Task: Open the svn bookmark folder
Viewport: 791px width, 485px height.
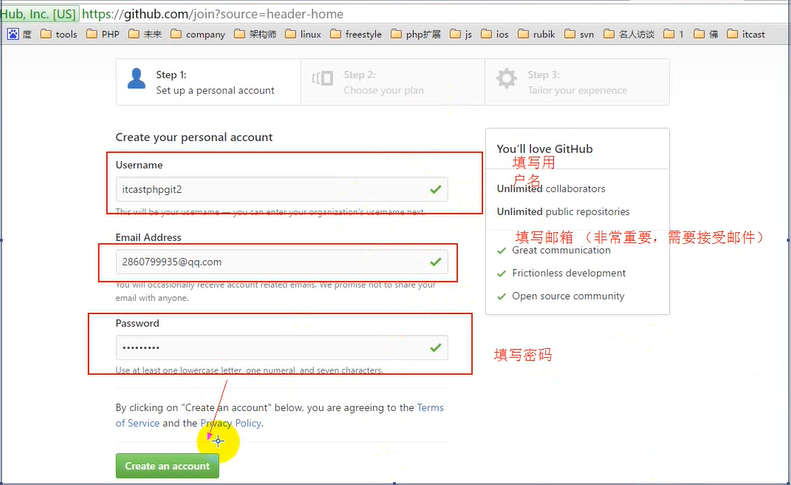Action: (x=579, y=34)
